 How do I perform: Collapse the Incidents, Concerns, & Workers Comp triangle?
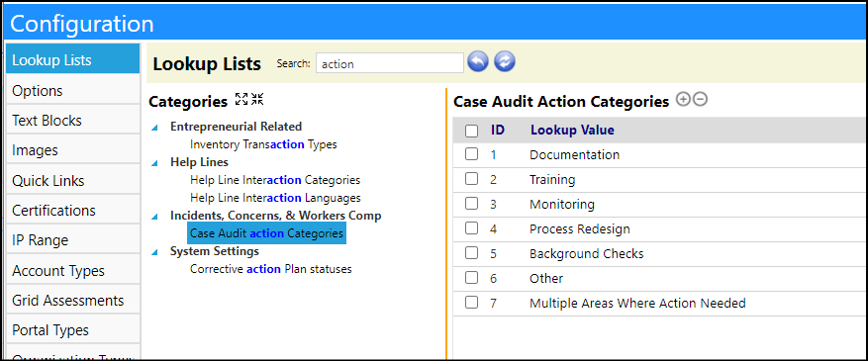[155, 217]
